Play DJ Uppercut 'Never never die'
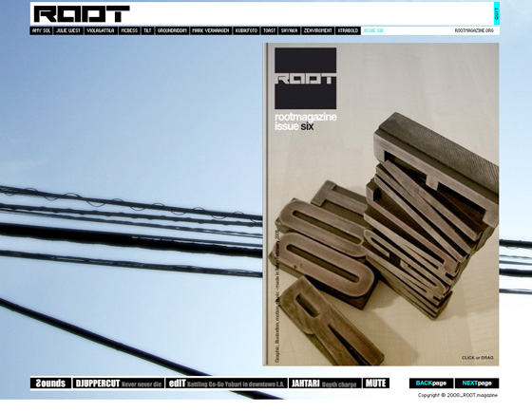The image size is (532, 412). (x=119, y=384)
